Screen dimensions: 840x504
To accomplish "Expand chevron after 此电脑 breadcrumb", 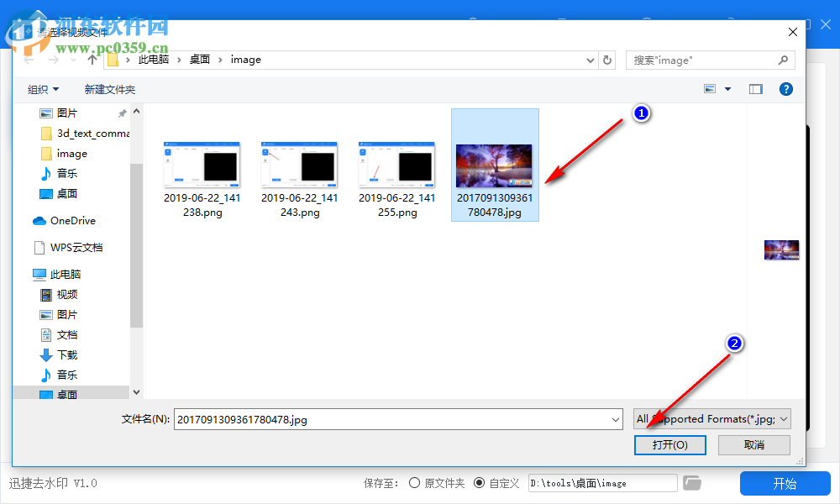I will [179, 60].
